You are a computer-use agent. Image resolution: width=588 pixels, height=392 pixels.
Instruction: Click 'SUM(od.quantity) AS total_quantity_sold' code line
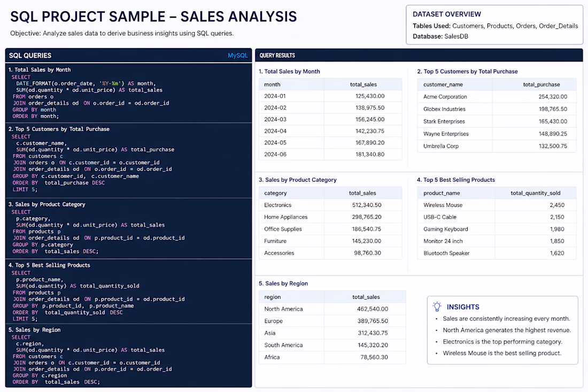78,286
